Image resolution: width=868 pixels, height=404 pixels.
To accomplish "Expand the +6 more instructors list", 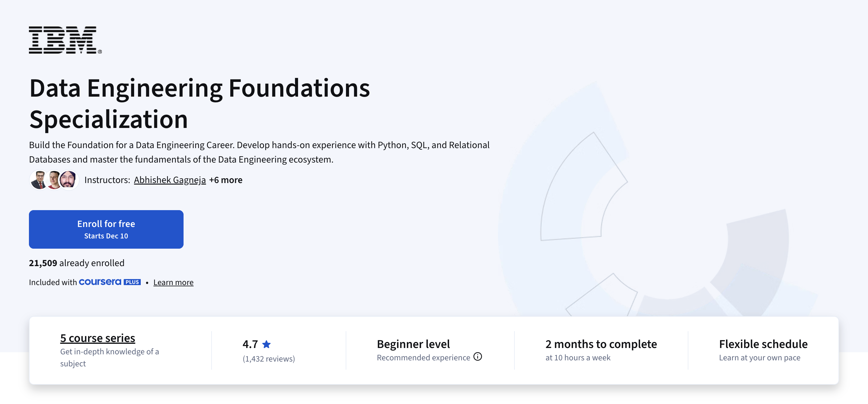I will 226,180.
